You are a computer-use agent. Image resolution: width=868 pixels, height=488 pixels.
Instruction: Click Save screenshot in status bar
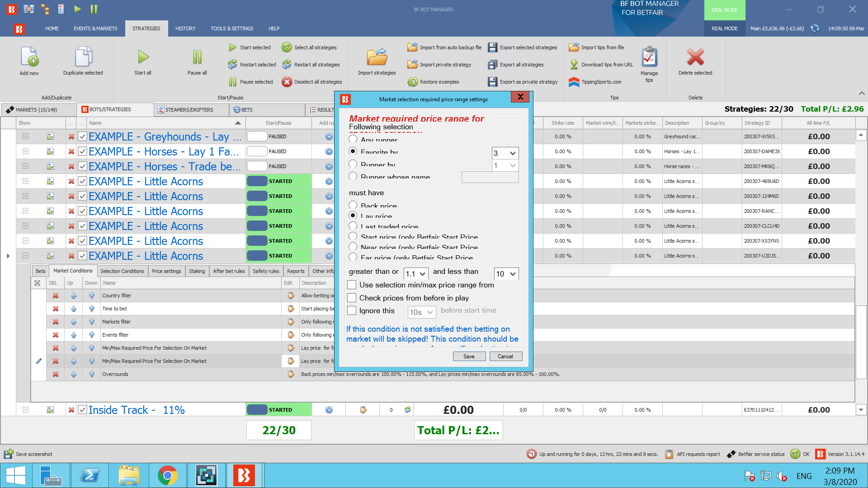tap(28, 454)
